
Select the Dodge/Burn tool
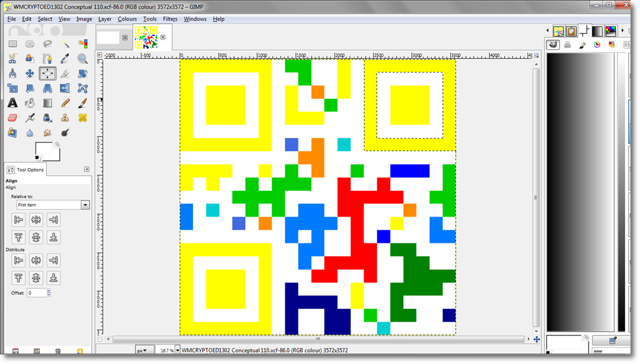point(65,133)
